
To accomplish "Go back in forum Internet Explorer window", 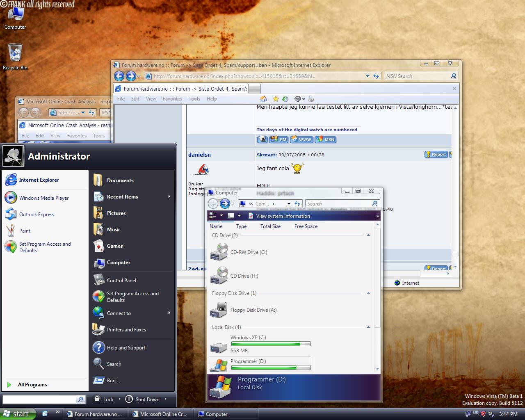I will click(119, 76).
